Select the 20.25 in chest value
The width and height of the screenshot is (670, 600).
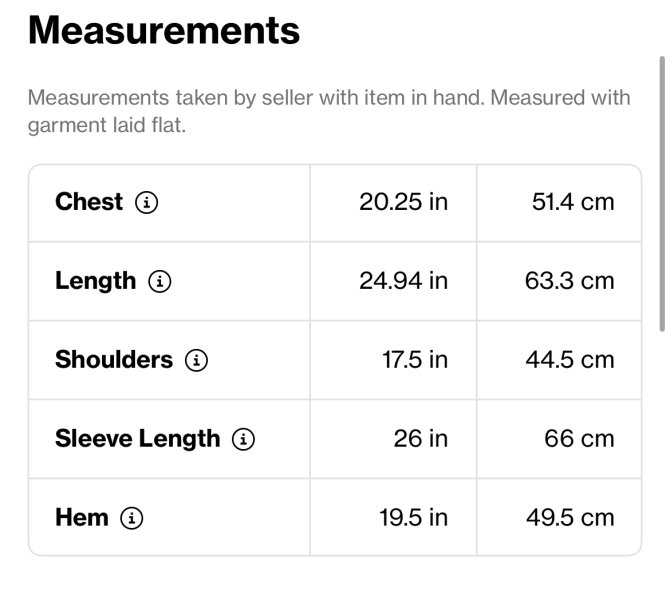tap(403, 202)
